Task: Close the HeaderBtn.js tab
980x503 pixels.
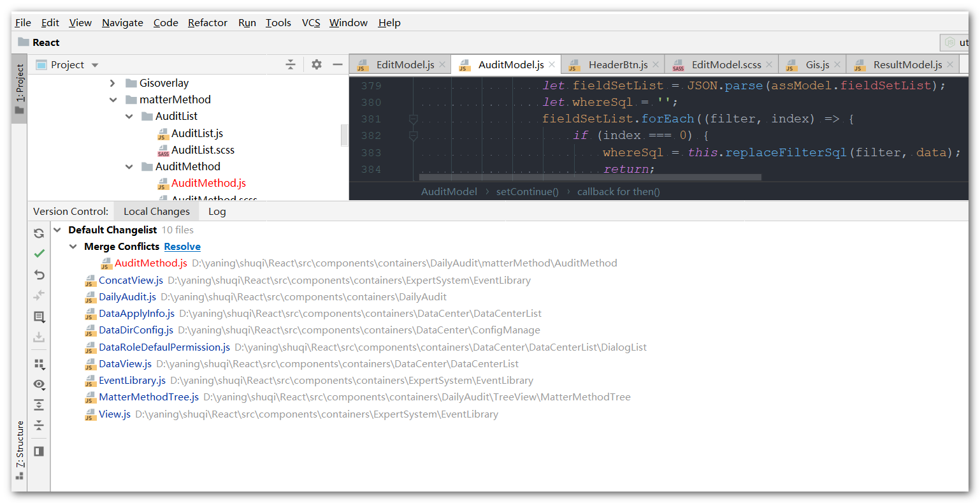Action: (656, 64)
